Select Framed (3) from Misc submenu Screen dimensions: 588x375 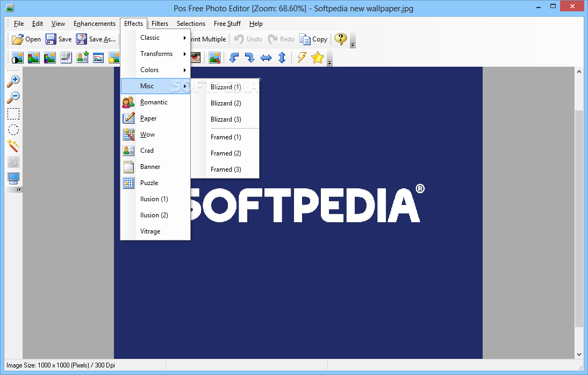point(225,169)
